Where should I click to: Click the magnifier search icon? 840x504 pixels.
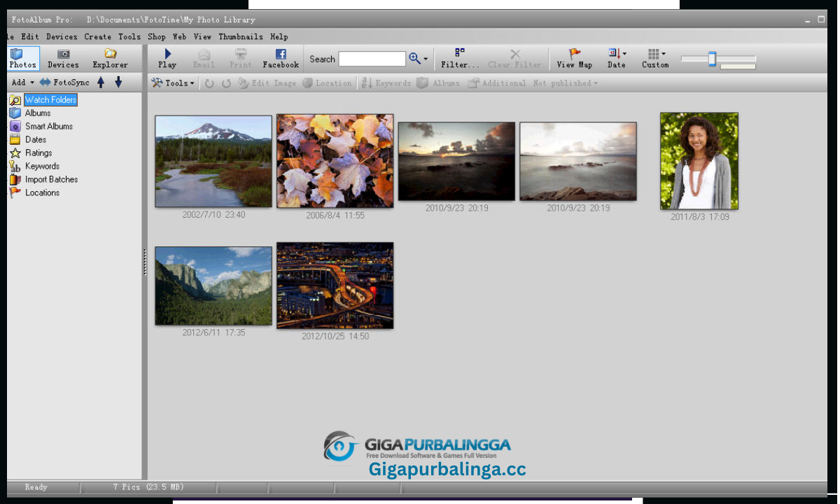[414, 59]
